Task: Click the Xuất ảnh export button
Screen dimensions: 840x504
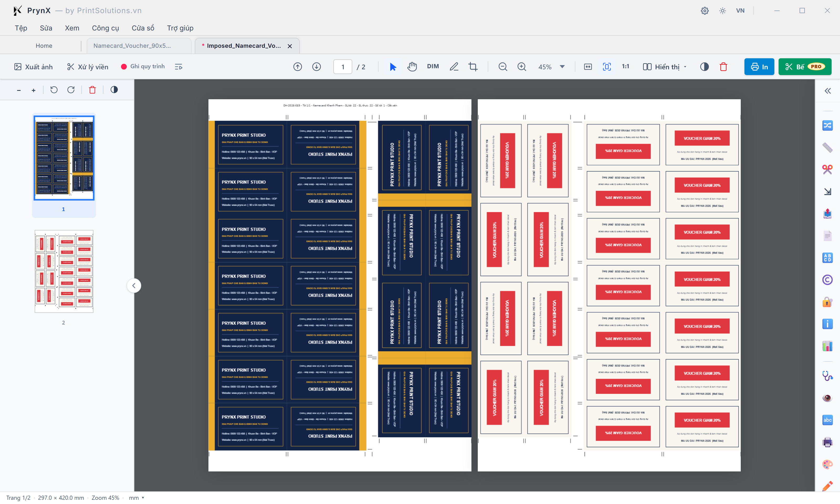Action: tap(34, 67)
